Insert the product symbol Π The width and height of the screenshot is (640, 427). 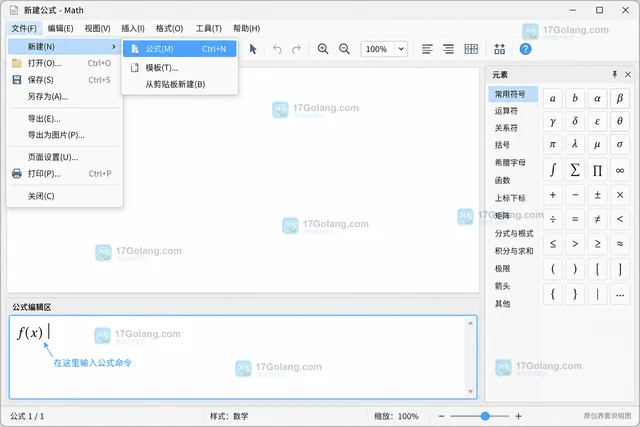[x=597, y=170]
